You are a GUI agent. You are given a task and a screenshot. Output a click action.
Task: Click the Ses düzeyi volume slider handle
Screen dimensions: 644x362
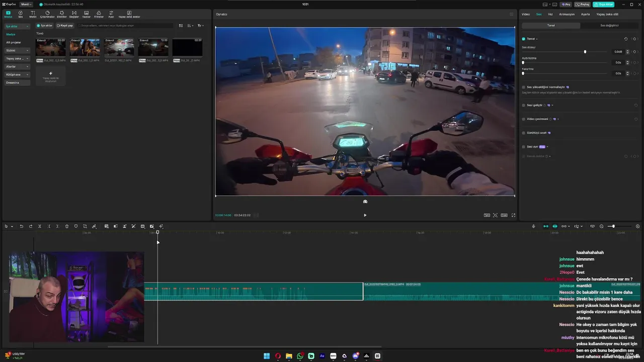(x=585, y=52)
